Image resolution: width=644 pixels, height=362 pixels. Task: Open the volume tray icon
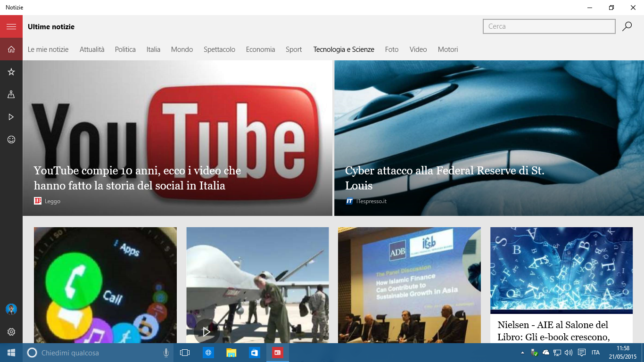pyautogui.click(x=569, y=353)
